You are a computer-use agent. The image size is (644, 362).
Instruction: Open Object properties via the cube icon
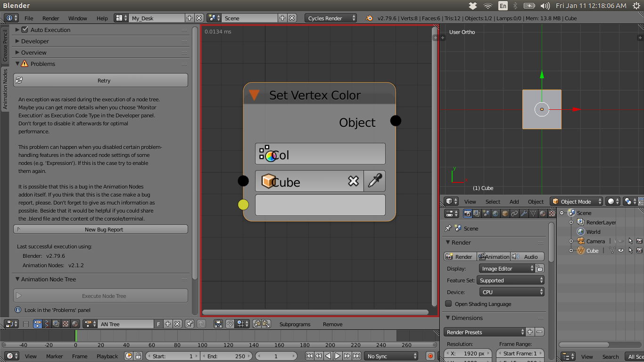pos(504,213)
